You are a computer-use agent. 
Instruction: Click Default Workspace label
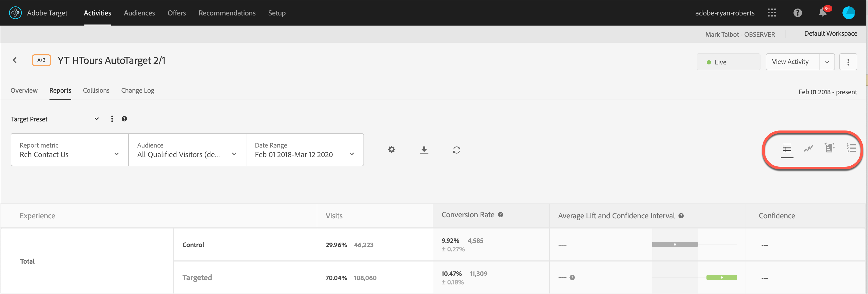pos(830,33)
